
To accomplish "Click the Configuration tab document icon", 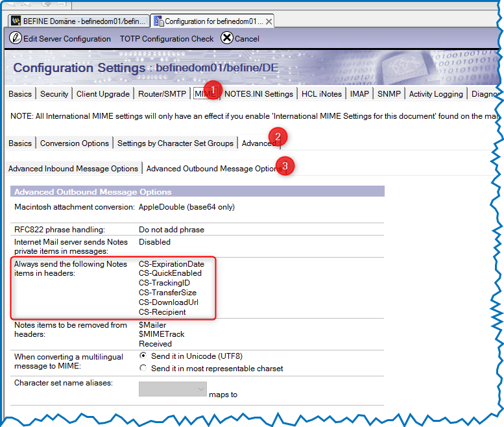I will 158,21.
